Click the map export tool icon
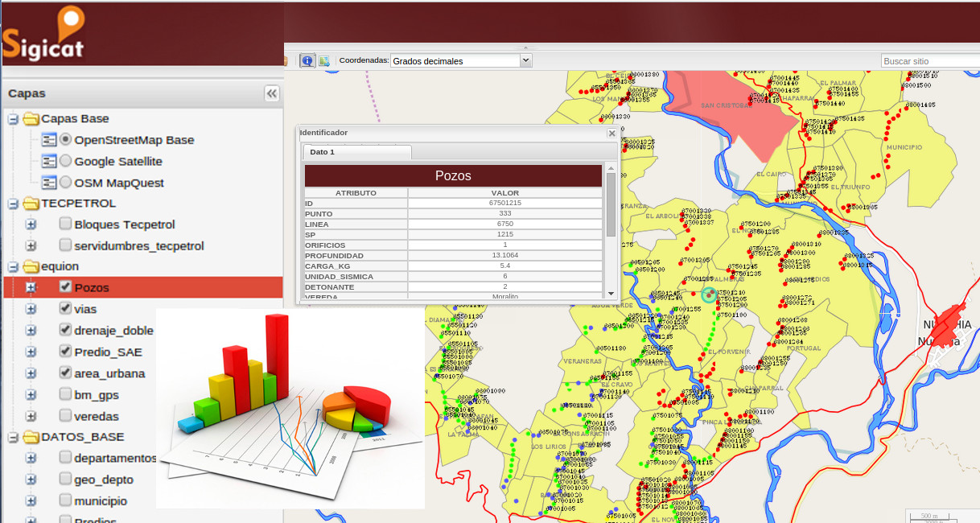This screenshot has height=523, width=980. click(324, 60)
